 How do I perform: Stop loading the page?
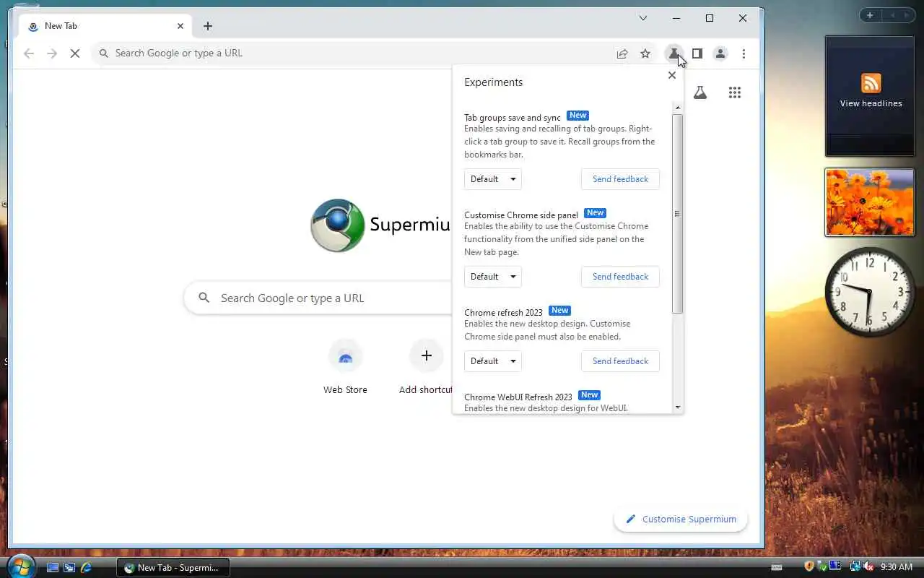tap(75, 53)
